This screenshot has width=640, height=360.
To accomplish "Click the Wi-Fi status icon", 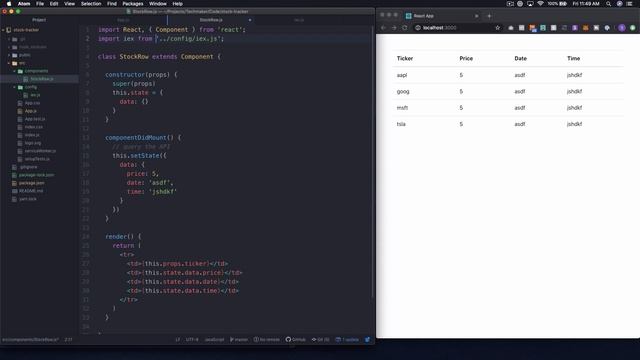I will click(x=540, y=4).
